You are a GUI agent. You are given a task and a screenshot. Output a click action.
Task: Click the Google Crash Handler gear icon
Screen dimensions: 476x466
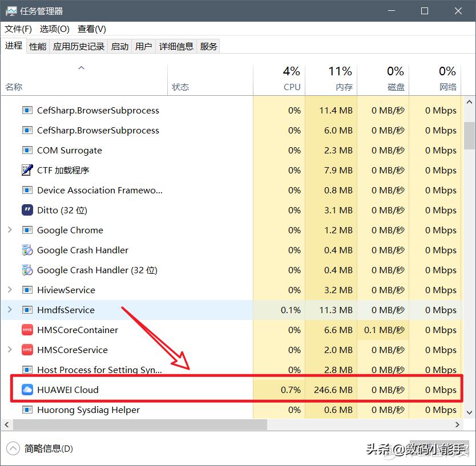pyautogui.click(x=27, y=250)
